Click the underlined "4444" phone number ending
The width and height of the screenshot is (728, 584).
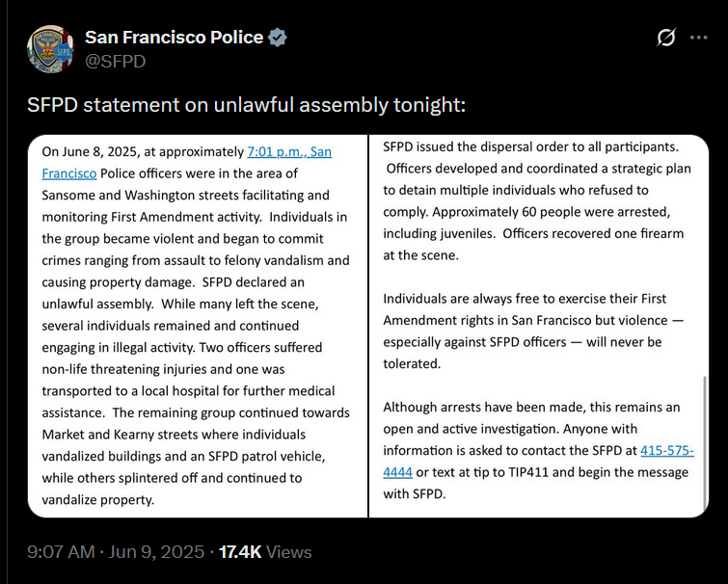tap(397, 472)
